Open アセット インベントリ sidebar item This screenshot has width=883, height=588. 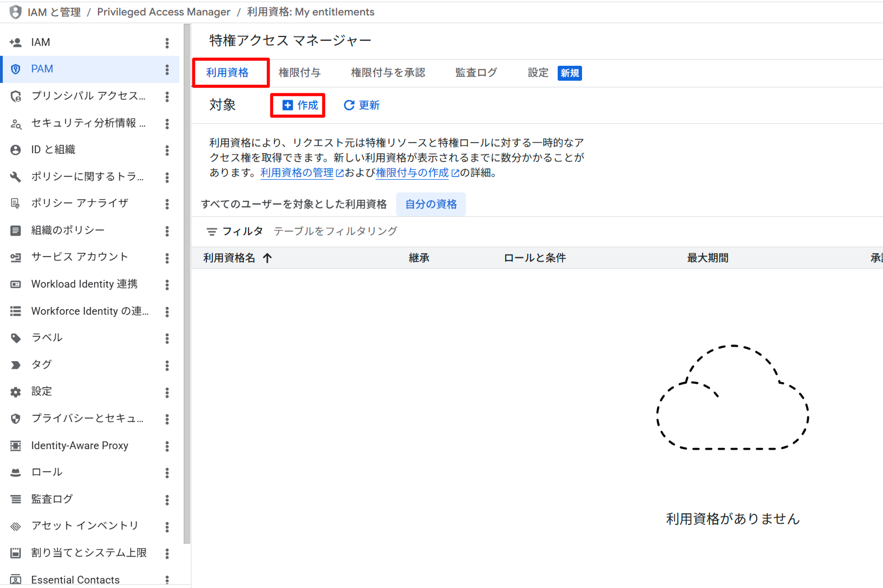pos(90,526)
